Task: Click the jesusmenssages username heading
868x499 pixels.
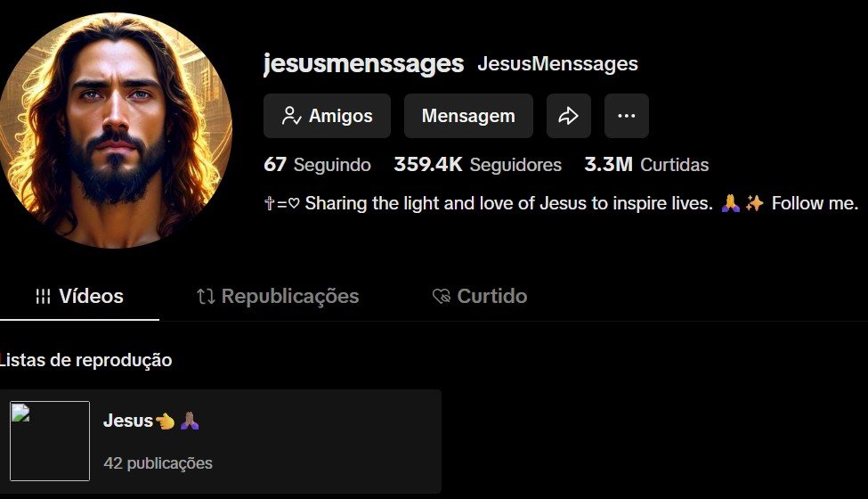Action: click(x=364, y=63)
